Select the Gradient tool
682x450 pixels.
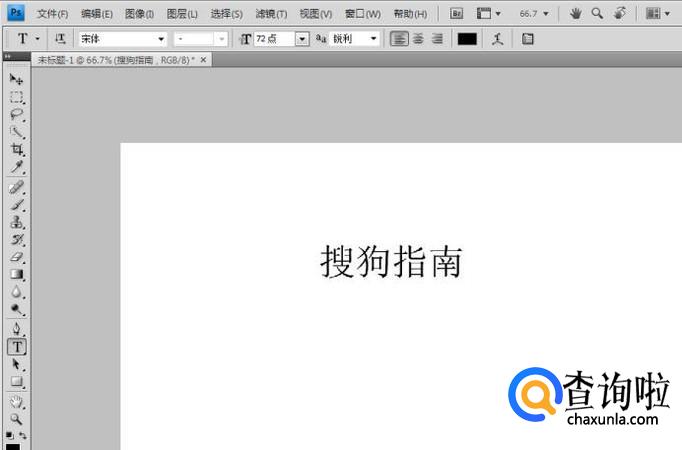tap(17, 274)
